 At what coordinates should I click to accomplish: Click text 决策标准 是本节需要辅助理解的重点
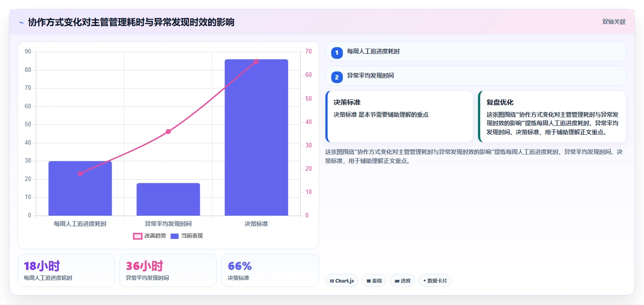[381, 115]
